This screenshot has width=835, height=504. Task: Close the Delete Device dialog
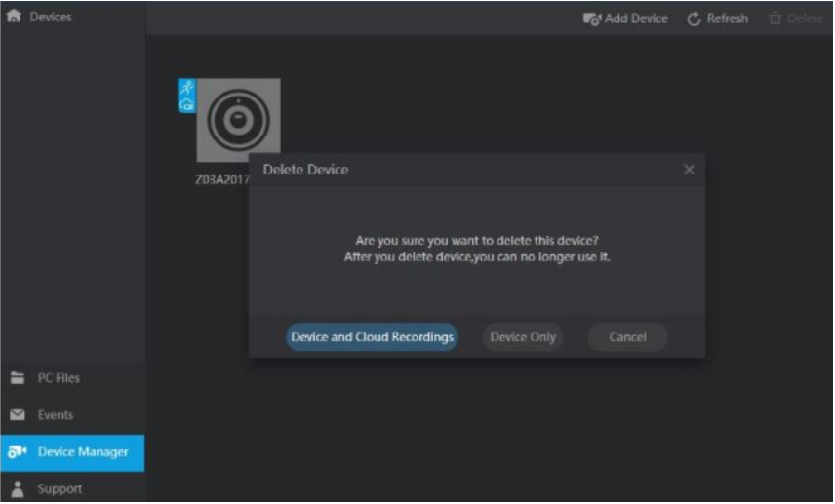click(x=689, y=170)
